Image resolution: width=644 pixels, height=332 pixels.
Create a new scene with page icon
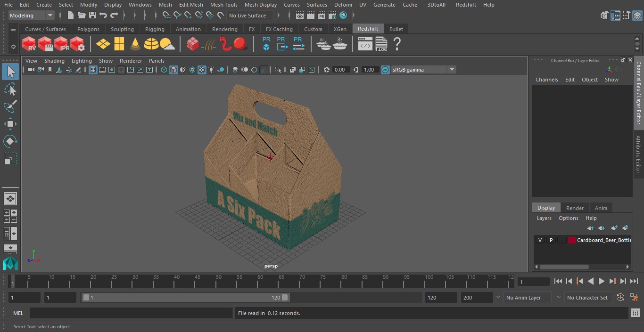pos(70,16)
